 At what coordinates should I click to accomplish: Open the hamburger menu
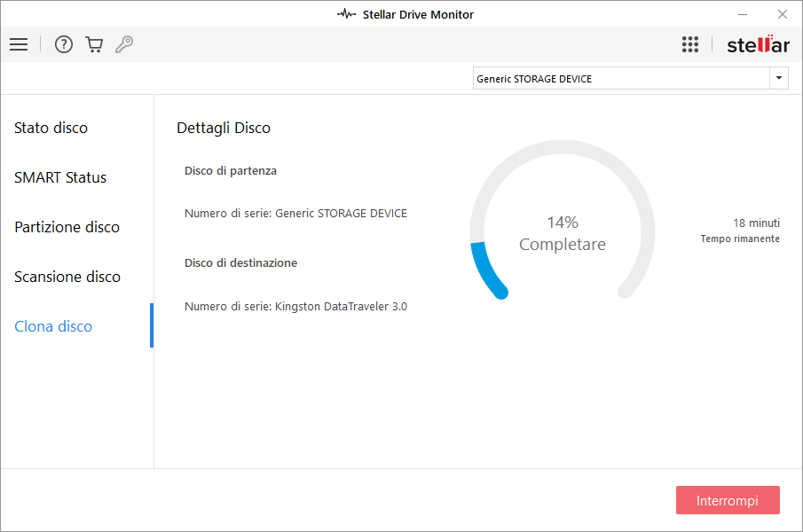(19, 44)
